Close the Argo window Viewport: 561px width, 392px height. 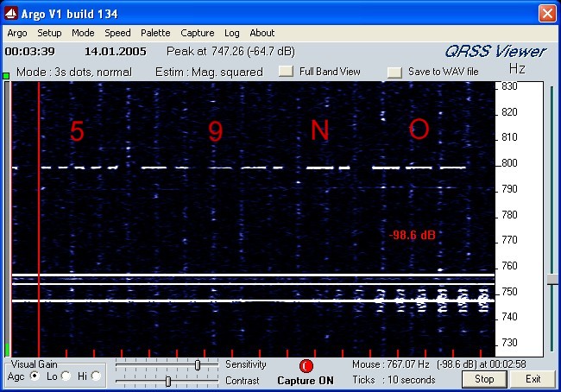tap(546, 14)
